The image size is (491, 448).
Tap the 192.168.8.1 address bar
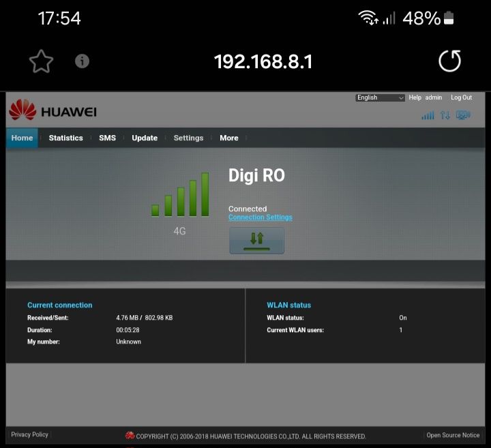pyautogui.click(x=263, y=61)
